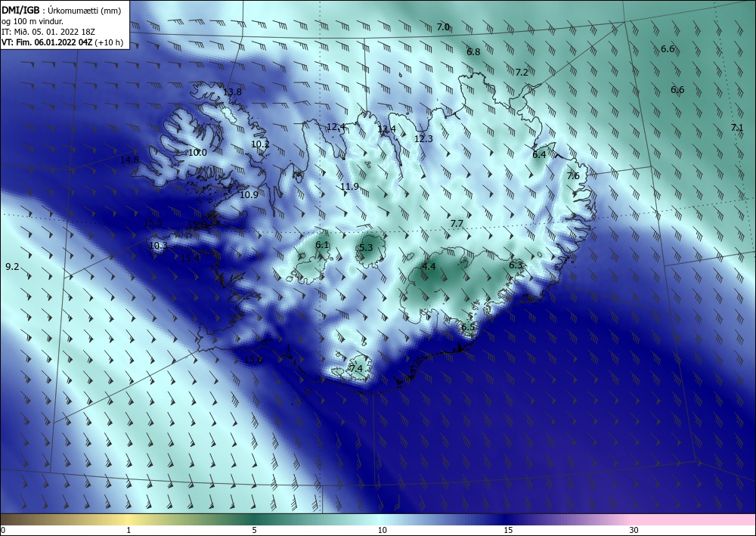This screenshot has width=756, height=536.
Task: Click the 7.6 value label
Action: coord(573,176)
